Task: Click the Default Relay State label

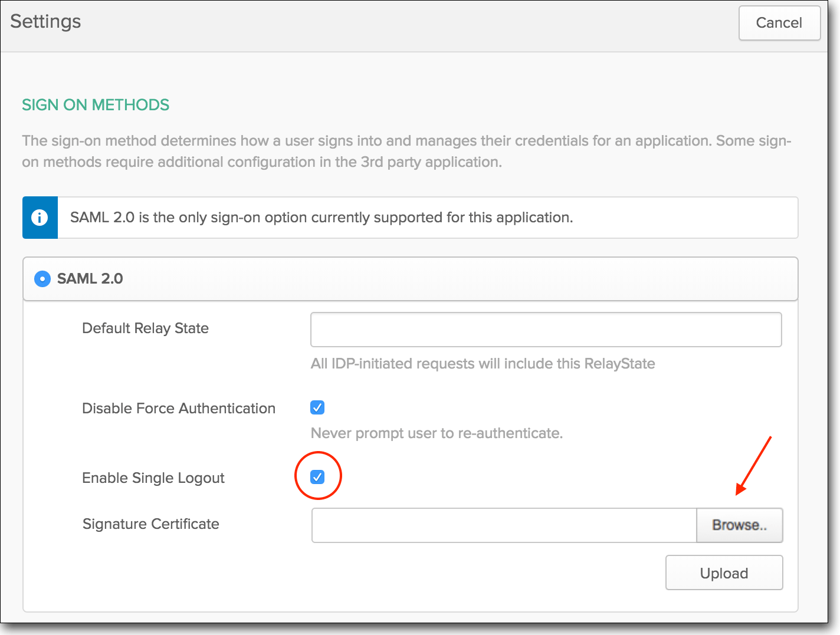Action: 145,328
